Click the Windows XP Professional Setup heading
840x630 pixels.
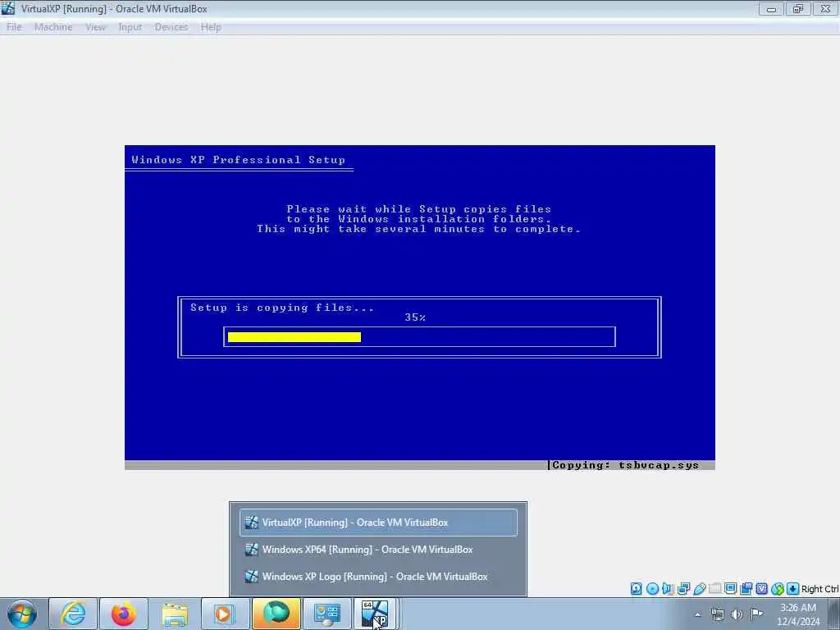tap(239, 160)
